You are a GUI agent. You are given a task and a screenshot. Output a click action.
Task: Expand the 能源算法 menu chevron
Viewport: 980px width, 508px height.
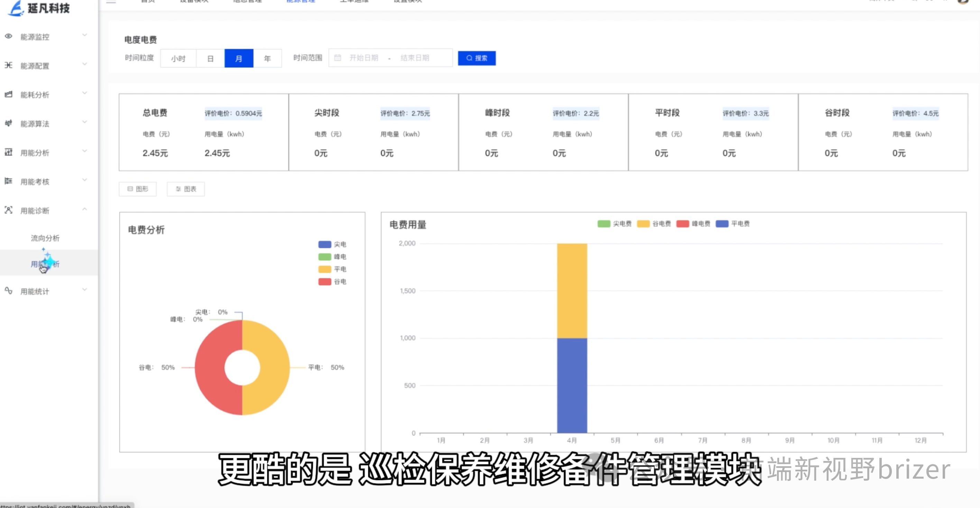coord(84,122)
